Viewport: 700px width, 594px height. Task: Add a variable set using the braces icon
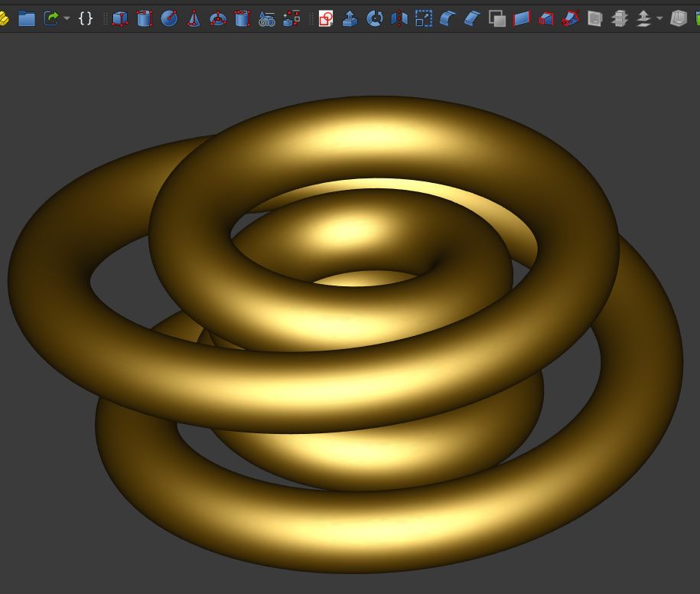click(x=86, y=19)
